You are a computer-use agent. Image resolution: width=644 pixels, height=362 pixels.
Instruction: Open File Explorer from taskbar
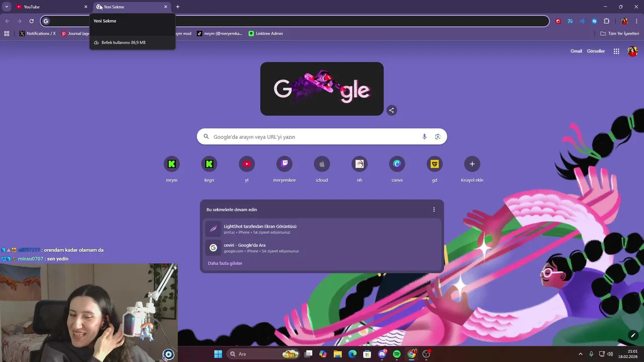[x=338, y=354]
